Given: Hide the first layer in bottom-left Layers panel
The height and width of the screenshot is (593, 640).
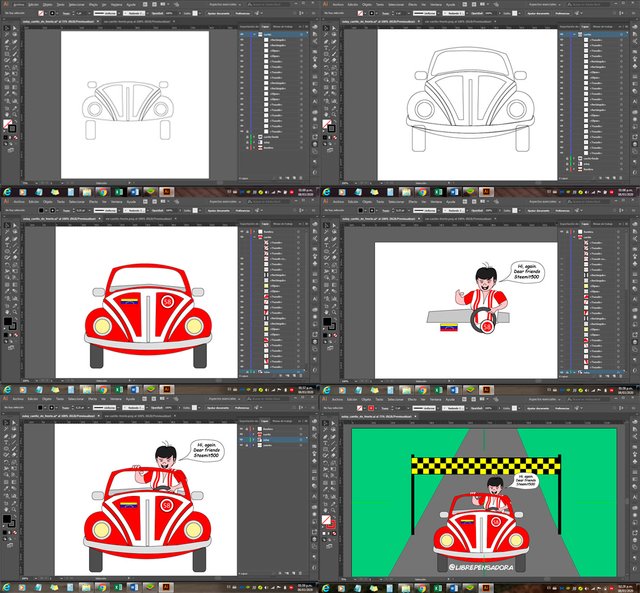Looking at the screenshot, I should pyautogui.click(x=241, y=429).
